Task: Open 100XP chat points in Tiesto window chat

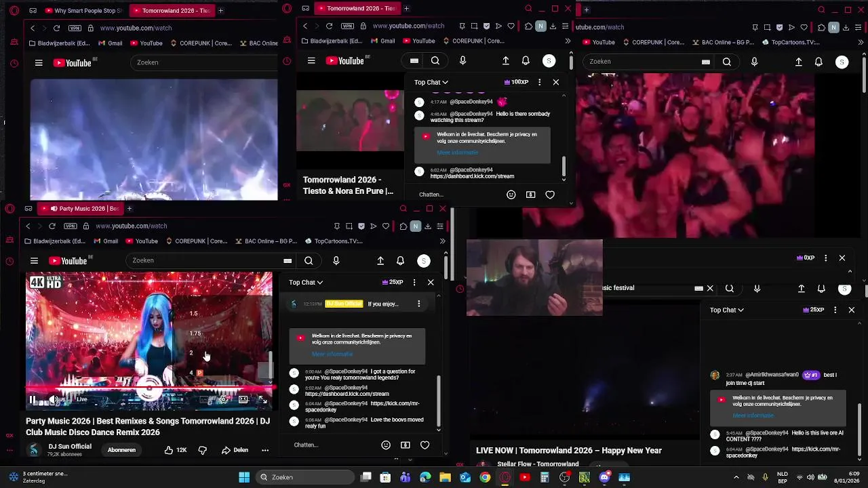Action: click(x=517, y=82)
